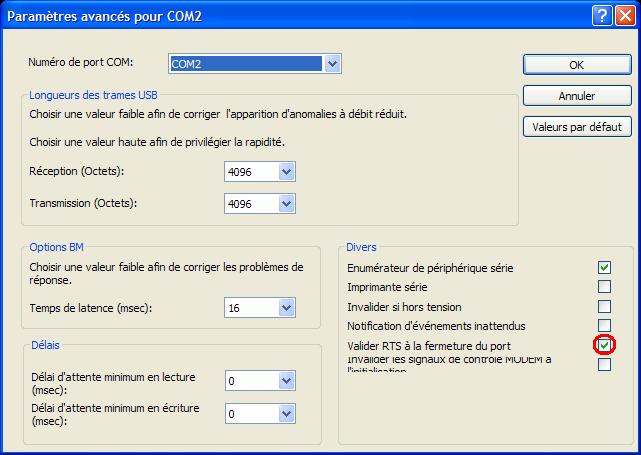Screen dimensions: 641x455
Task: Restore settings with Valeurs par défaut
Action: coord(577,127)
